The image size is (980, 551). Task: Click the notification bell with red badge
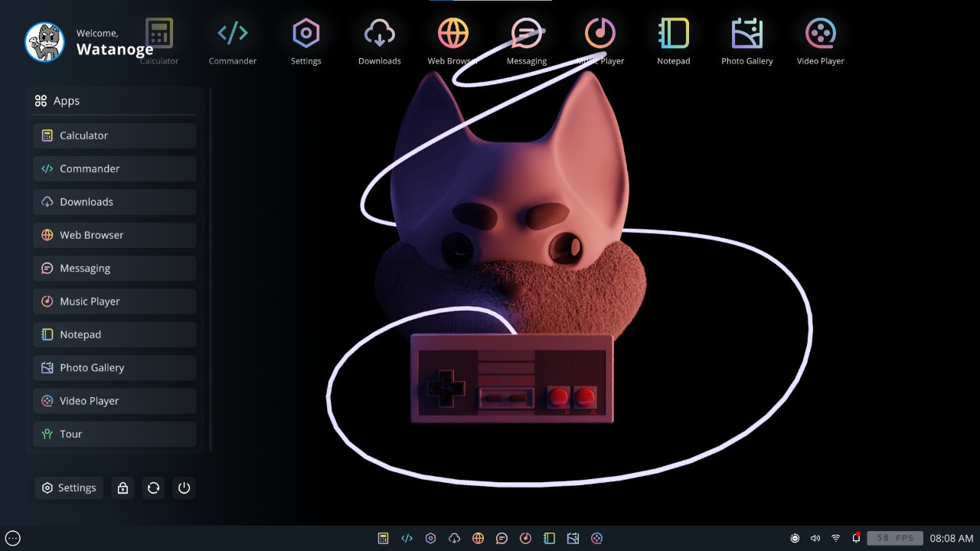[x=855, y=538]
